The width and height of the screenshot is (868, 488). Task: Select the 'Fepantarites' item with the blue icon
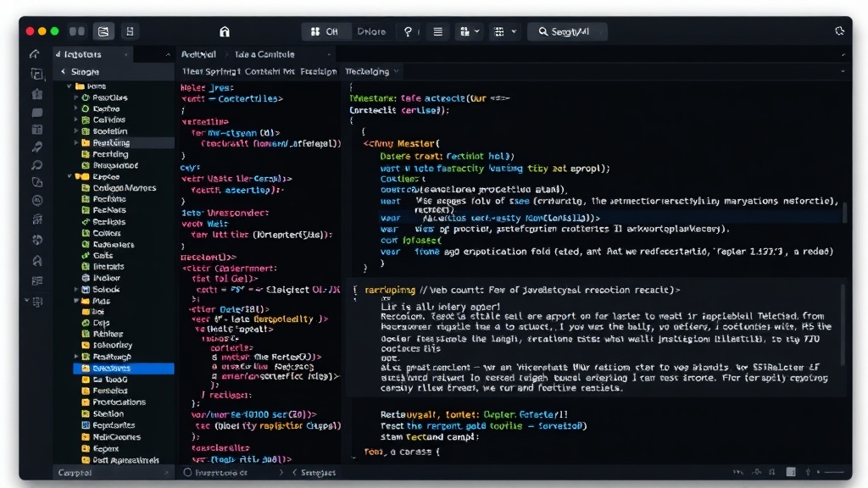point(108,425)
